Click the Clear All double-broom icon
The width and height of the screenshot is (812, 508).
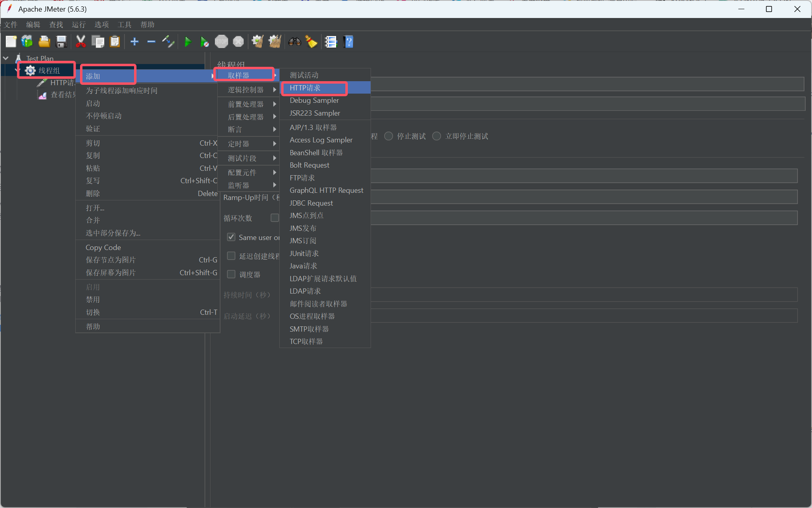click(x=275, y=42)
